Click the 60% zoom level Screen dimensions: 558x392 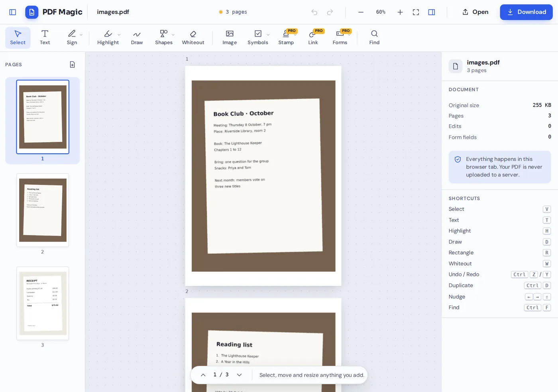381,12
